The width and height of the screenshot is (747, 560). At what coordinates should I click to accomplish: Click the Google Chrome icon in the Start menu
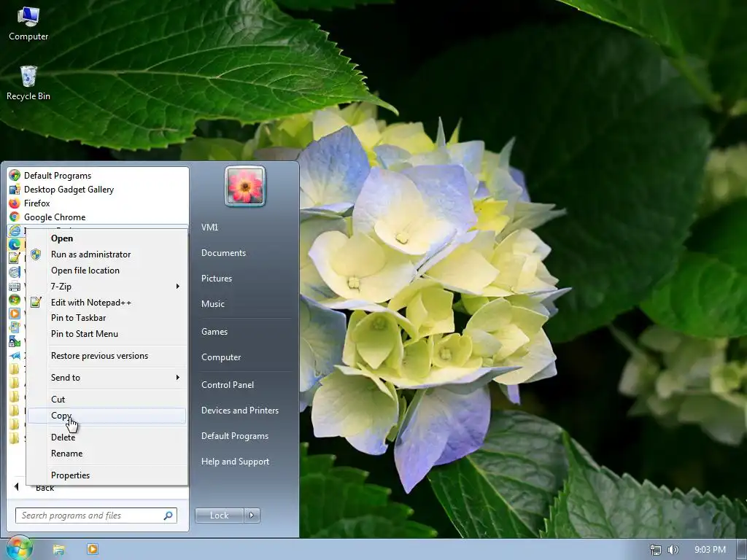pyautogui.click(x=15, y=217)
